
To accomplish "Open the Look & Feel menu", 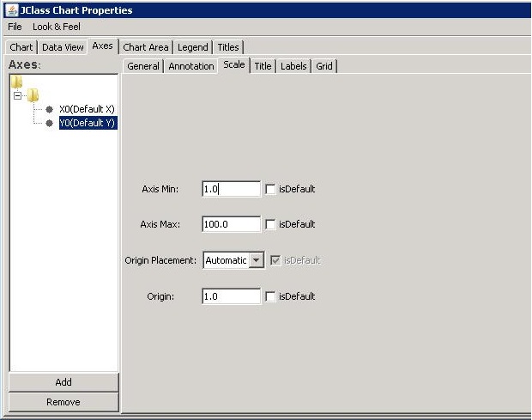I will 57,27.
